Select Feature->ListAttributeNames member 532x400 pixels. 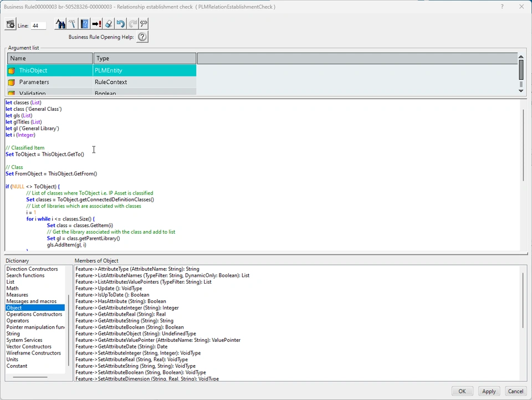(162, 275)
